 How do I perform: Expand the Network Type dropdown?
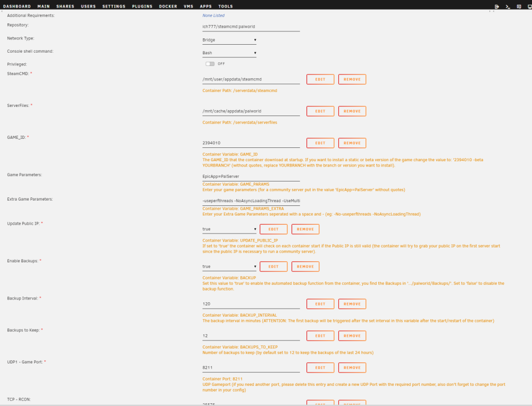point(229,40)
